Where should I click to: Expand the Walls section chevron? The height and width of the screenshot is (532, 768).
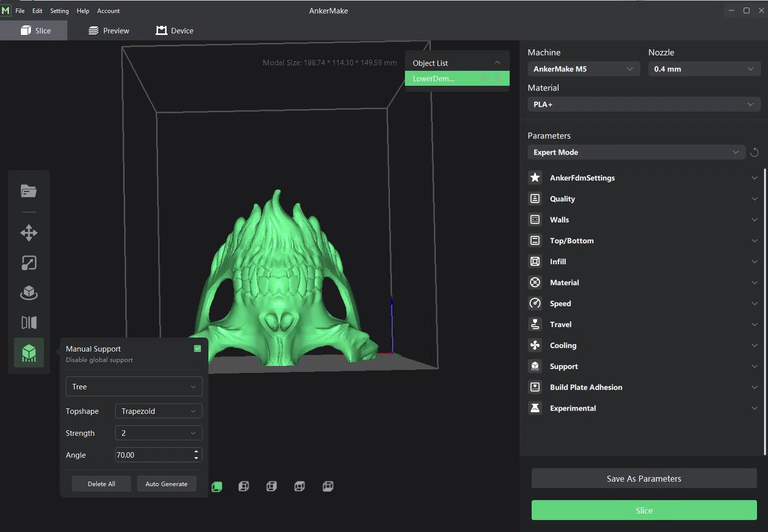(x=754, y=220)
